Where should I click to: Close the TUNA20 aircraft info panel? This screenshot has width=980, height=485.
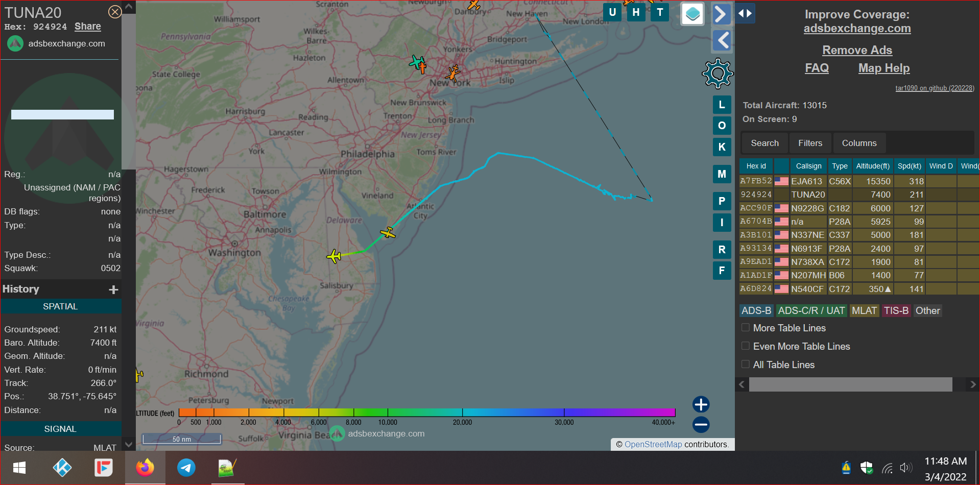115,12
